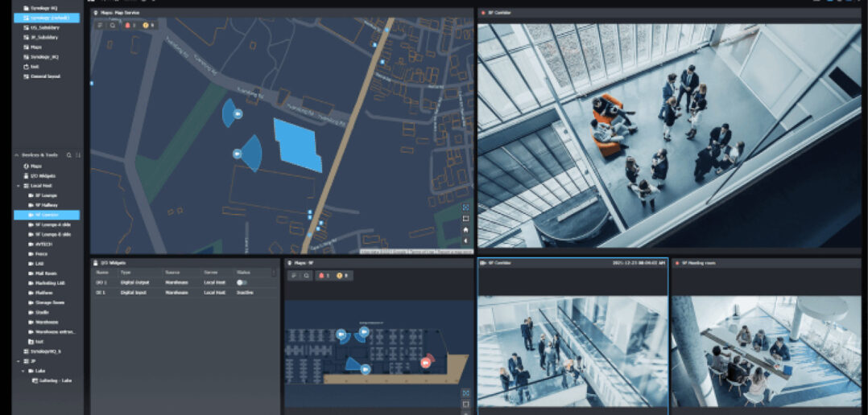
Task: Collapse the Local Host server node
Action: tap(19, 186)
